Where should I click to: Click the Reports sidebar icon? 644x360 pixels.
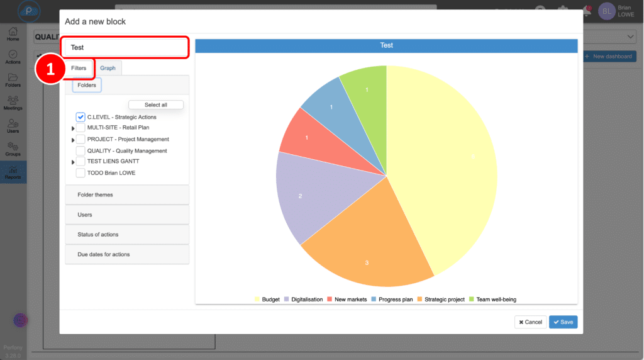(x=13, y=171)
